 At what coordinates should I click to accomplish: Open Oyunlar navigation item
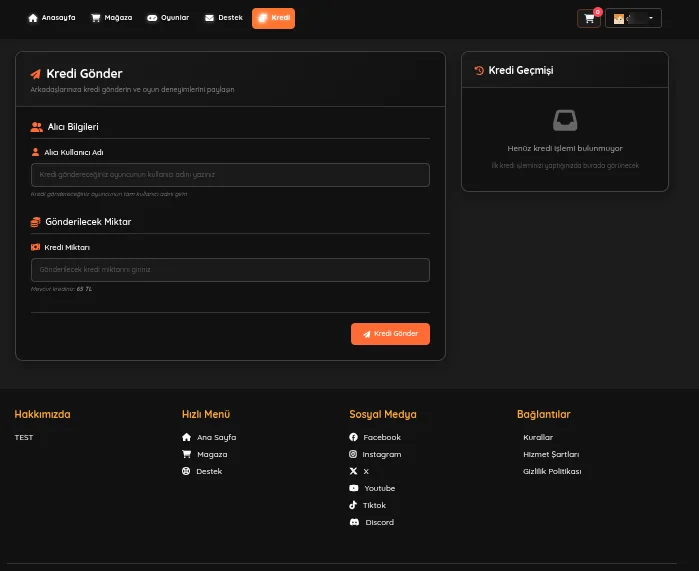(168, 18)
